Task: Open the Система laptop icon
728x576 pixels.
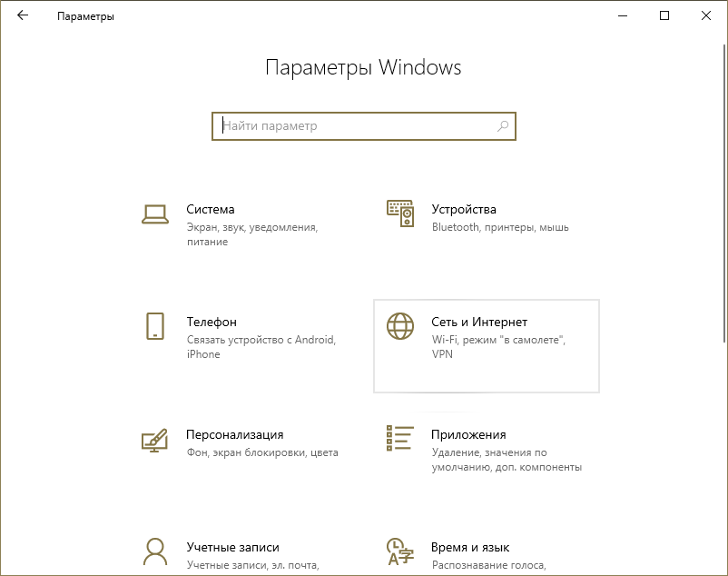Action: pyautogui.click(x=155, y=214)
